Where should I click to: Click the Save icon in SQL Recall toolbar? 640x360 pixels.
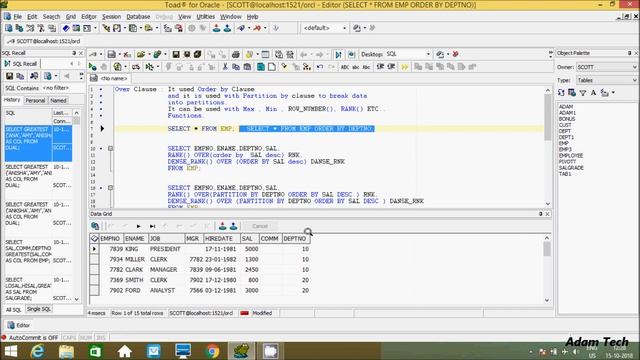point(9,76)
